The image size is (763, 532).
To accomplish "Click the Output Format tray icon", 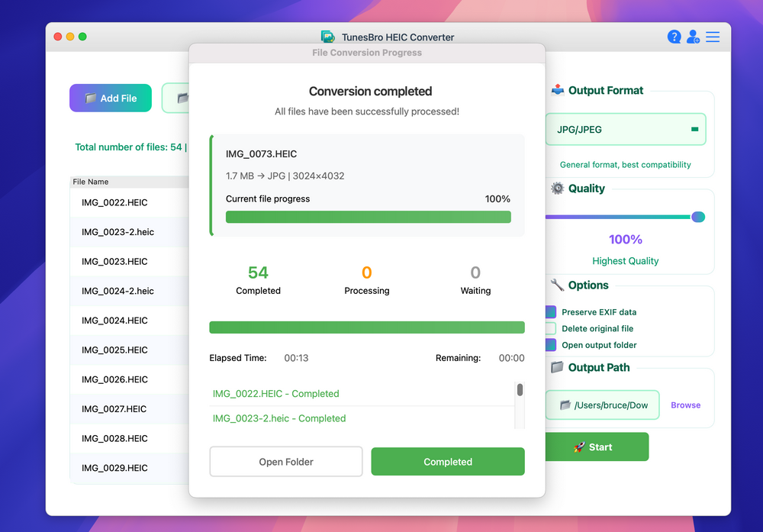I will tap(558, 90).
